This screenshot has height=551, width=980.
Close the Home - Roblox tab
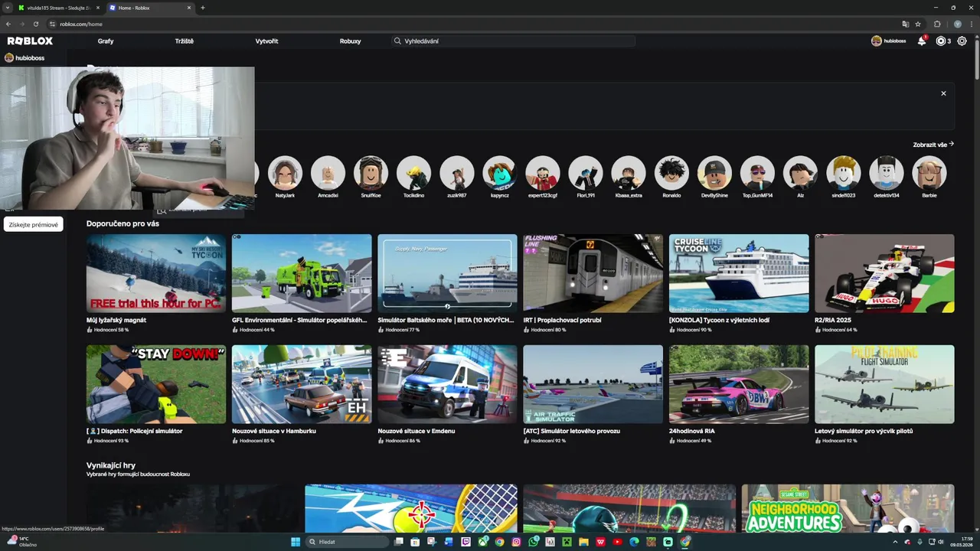point(189,8)
